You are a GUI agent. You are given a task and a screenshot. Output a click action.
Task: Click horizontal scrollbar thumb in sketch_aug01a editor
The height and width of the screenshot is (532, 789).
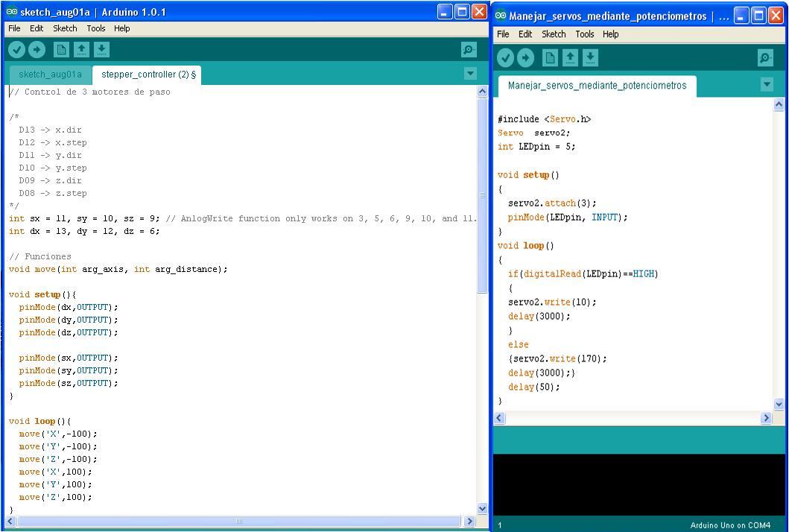click(x=239, y=522)
